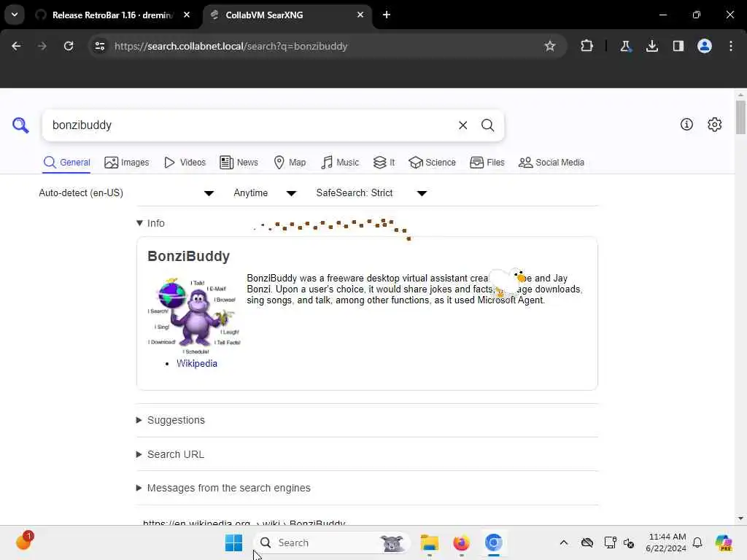Open the tab search chevron
The height and width of the screenshot is (560, 747).
pos(15,15)
